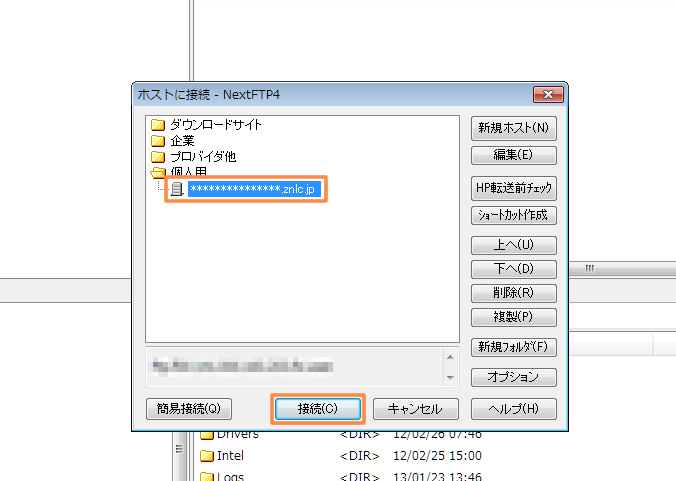This screenshot has width=676, height=481.
Task: Click the Intel row <DIR> cell
Action: (360, 456)
